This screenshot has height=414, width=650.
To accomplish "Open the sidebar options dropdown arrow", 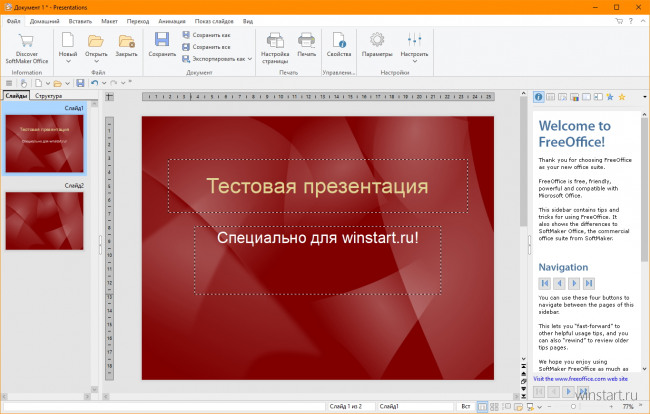I will (x=645, y=97).
